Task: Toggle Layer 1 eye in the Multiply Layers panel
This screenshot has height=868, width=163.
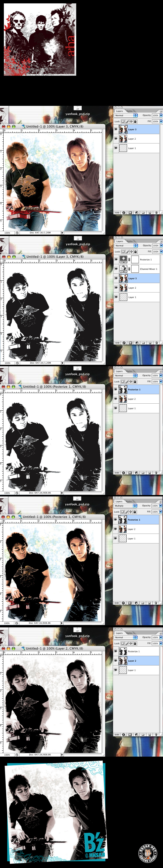Action: click(x=116, y=538)
